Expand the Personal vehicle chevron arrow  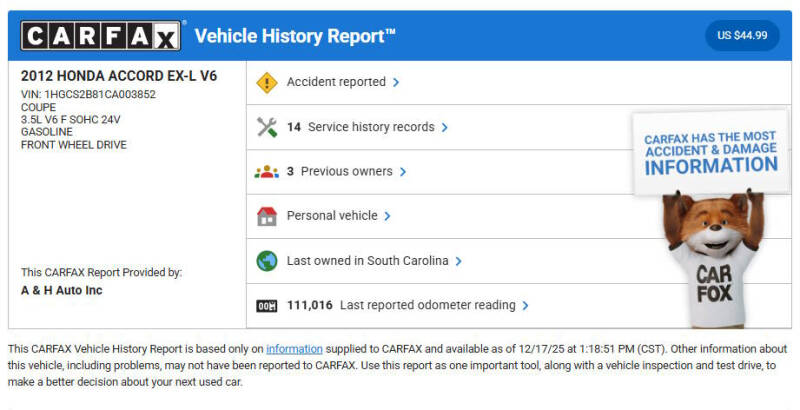[387, 215]
